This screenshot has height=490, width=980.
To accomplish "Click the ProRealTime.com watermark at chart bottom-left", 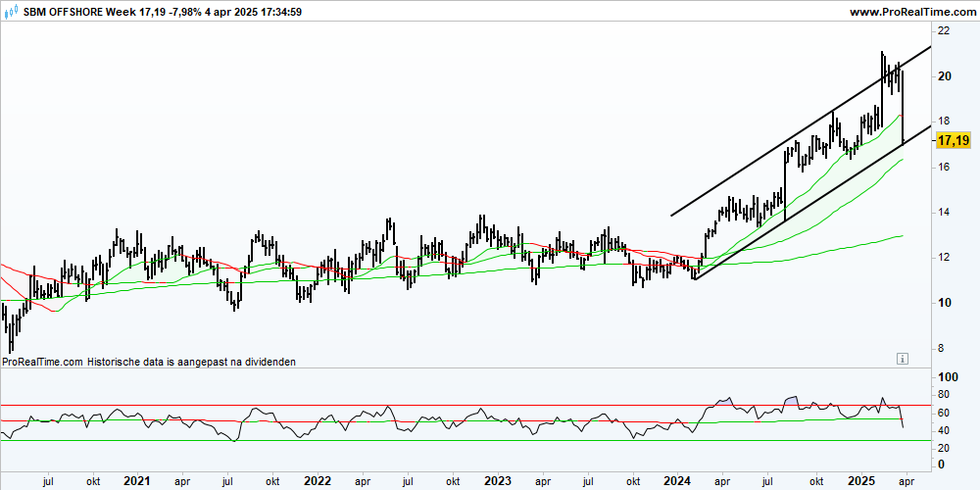I will (x=42, y=362).
